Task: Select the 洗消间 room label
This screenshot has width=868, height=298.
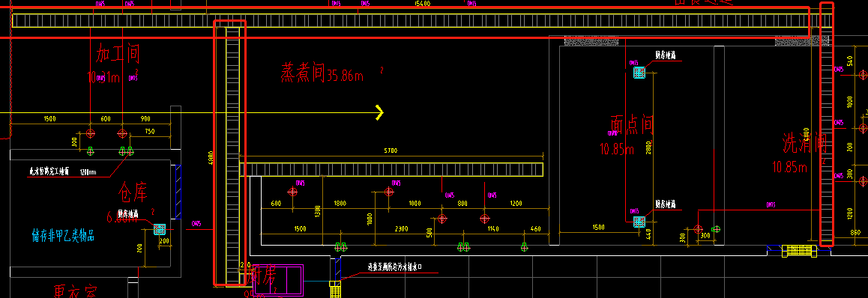Action: click(804, 143)
